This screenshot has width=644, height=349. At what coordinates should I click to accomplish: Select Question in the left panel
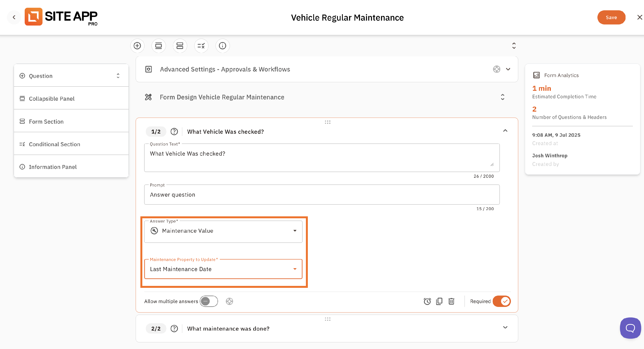pos(71,76)
